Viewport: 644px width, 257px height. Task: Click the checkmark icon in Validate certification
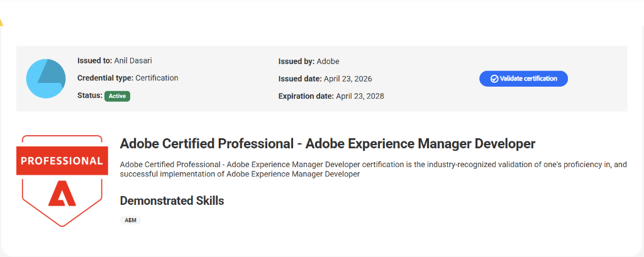click(494, 79)
